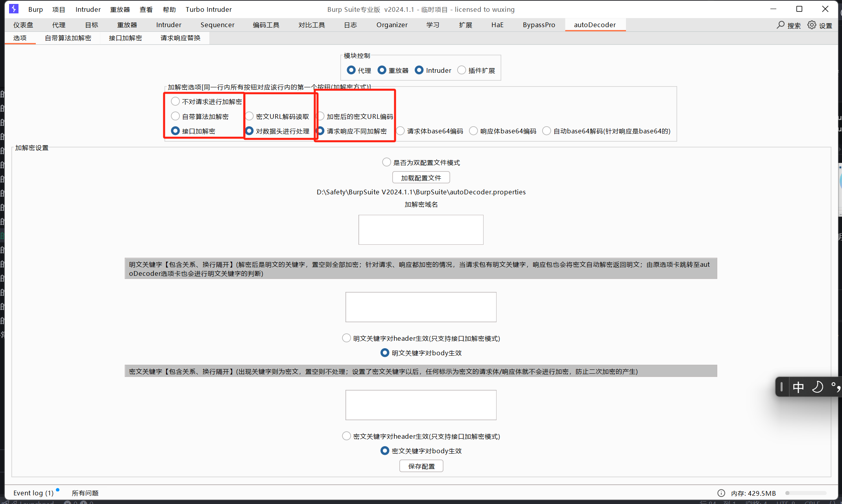Screen dimensions: 842x504
Task: Click the IME half-moon icon
Action: (x=818, y=387)
